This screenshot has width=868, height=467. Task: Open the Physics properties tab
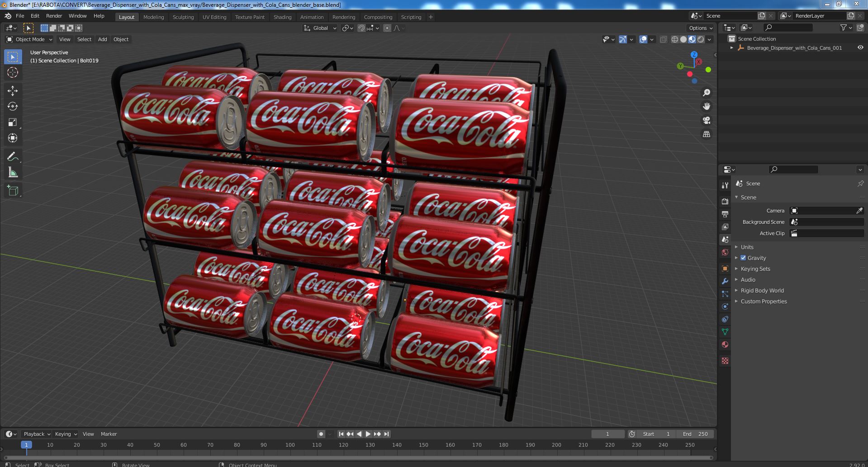pyautogui.click(x=725, y=307)
